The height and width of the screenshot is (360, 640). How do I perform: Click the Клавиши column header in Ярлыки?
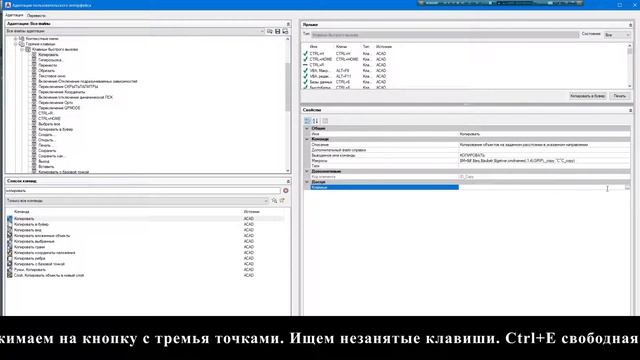[341, 47]
